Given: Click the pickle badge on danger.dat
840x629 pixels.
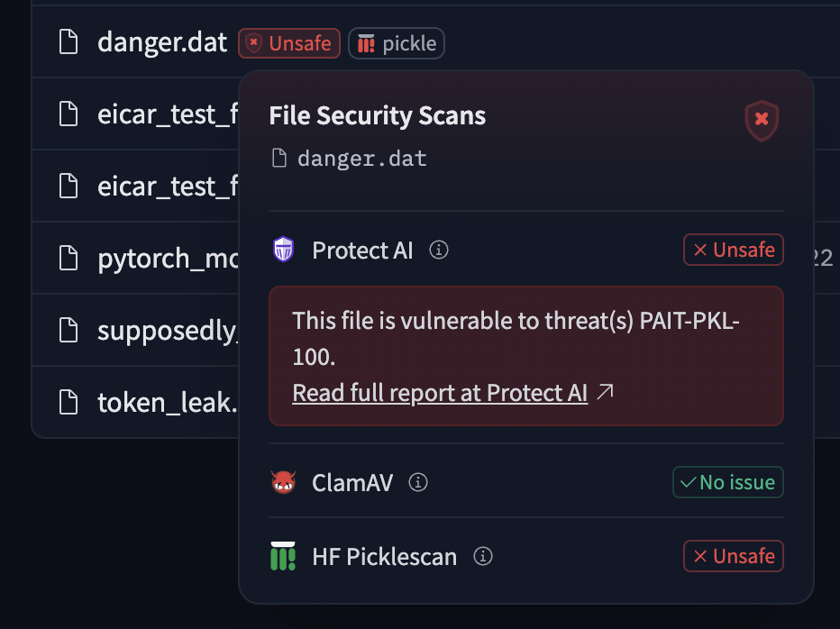Looking at the screenshot, I should point(397,43).
